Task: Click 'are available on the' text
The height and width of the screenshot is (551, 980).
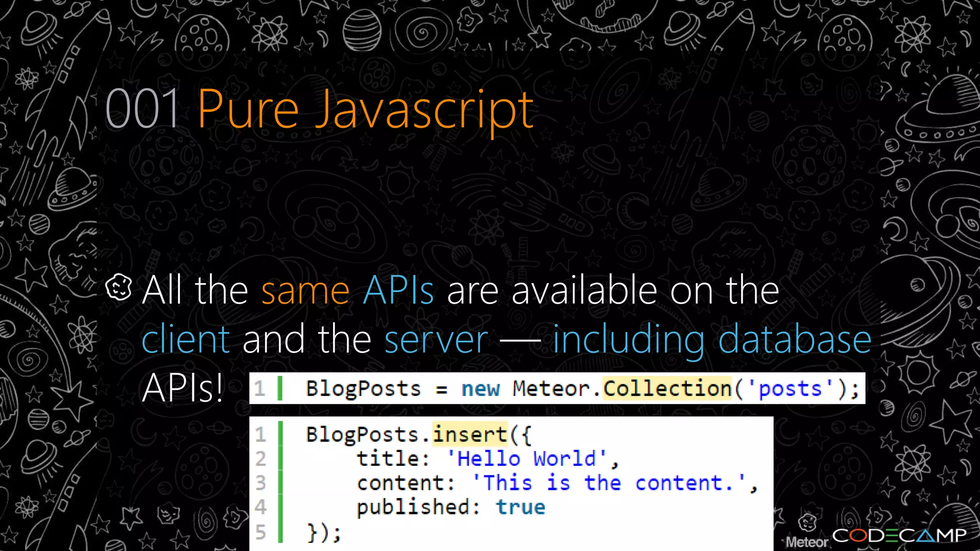Action: pos(613,290)
